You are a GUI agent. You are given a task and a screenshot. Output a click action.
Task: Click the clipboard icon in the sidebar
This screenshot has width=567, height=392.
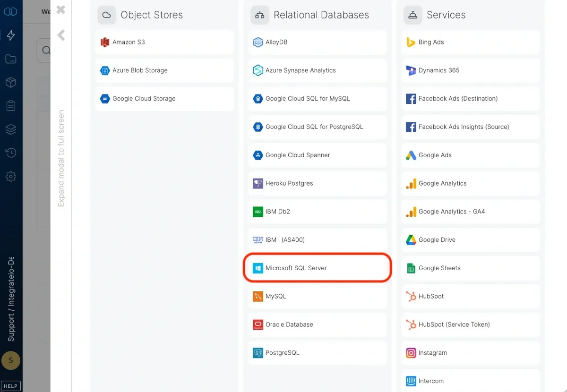coord(10,105)
